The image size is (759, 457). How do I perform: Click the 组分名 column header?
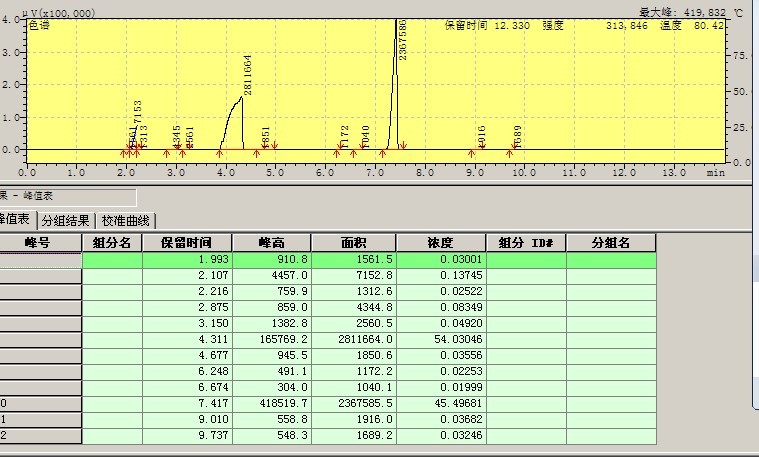pos(112,243)
